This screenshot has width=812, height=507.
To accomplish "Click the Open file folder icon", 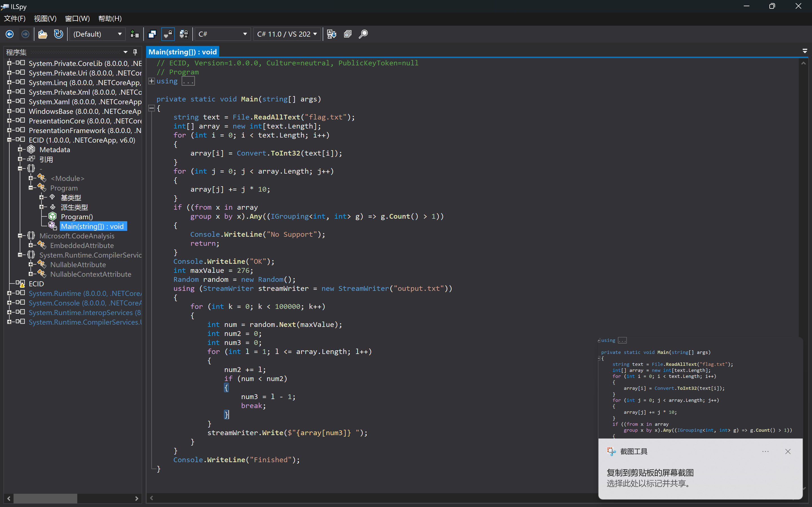I will pyautogui.click(x=43, y=34).
